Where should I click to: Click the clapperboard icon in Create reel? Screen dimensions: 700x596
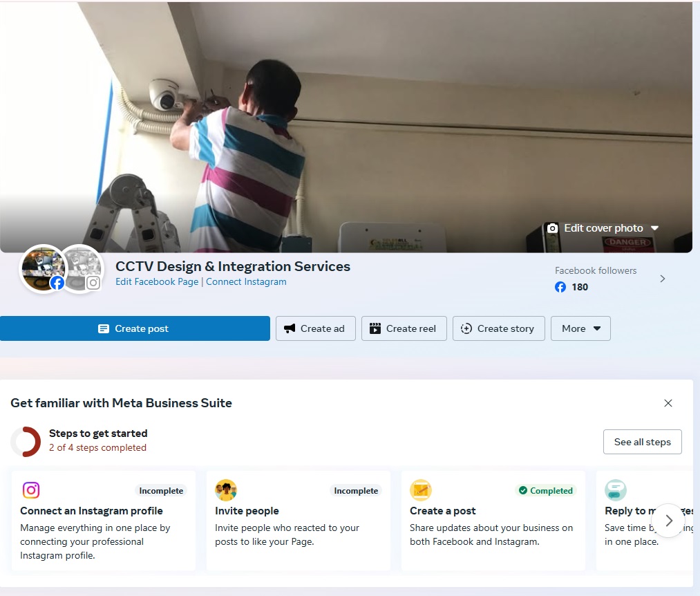pos(375,328)
